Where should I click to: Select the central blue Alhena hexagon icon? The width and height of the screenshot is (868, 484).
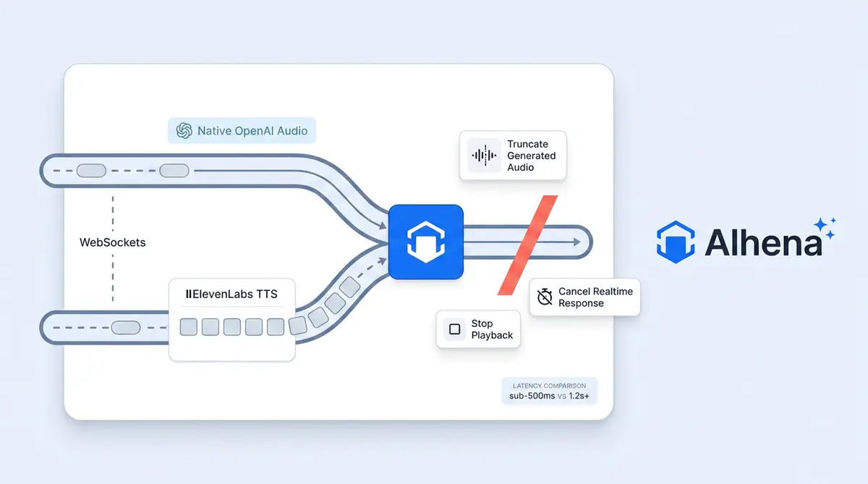click(426, 242)
